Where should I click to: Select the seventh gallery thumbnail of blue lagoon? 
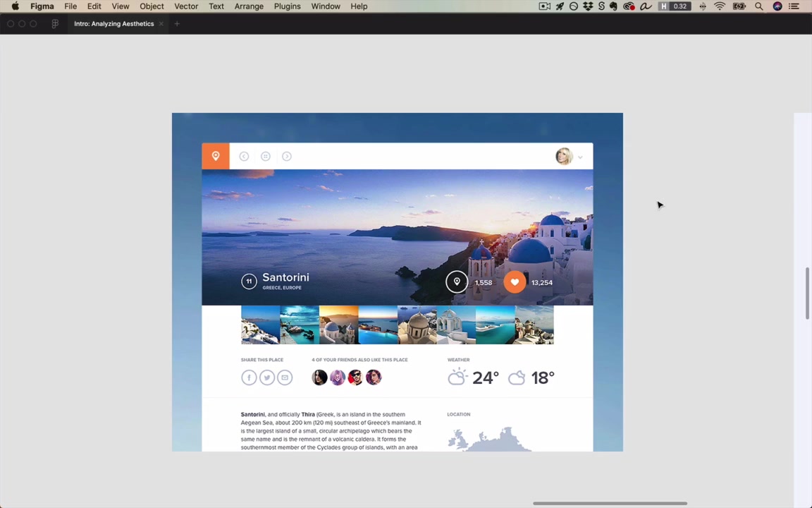pos(496,325)
